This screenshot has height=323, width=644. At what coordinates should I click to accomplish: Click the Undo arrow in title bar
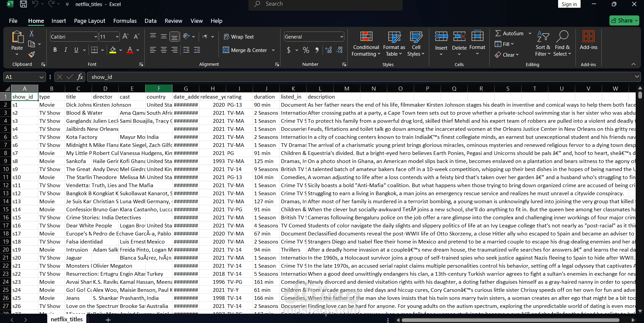pyautogui.click(x=35, y=4)
